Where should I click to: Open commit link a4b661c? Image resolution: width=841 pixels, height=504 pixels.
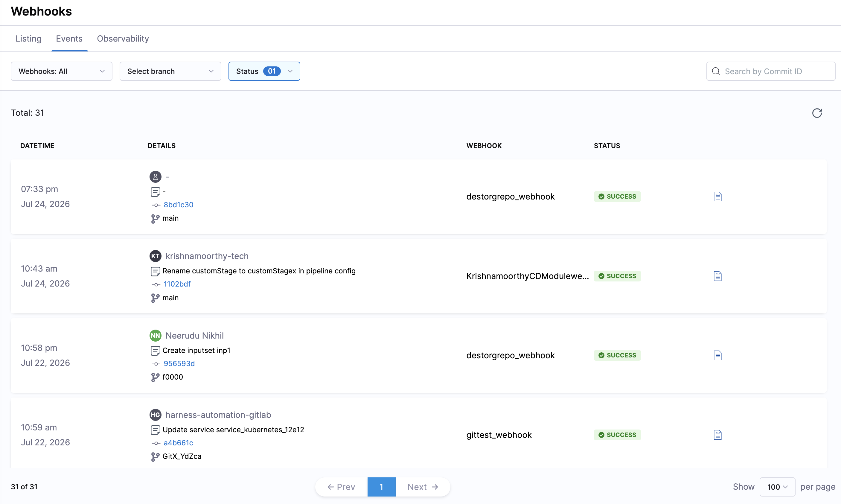178,443
